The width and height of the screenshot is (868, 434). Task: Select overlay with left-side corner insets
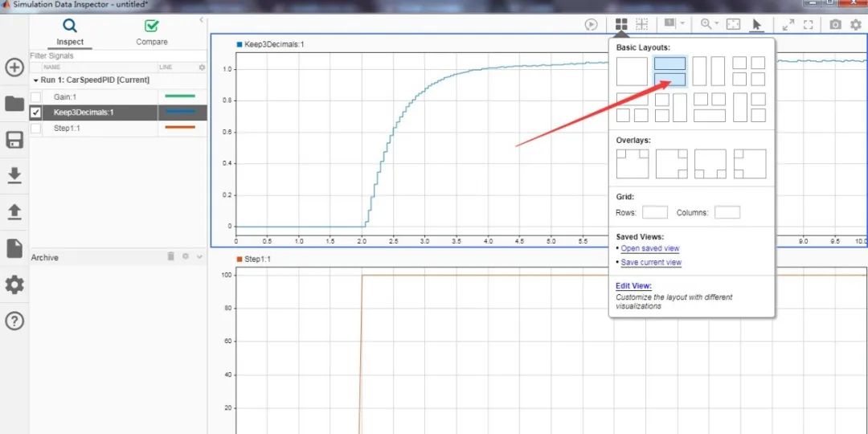[x=750, y=164]
